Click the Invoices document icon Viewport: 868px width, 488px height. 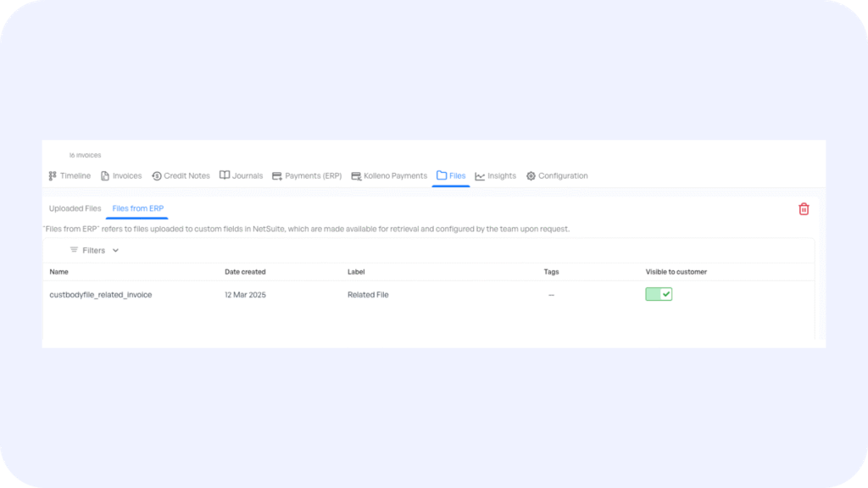pyautogui.click(x=105, y=176)
